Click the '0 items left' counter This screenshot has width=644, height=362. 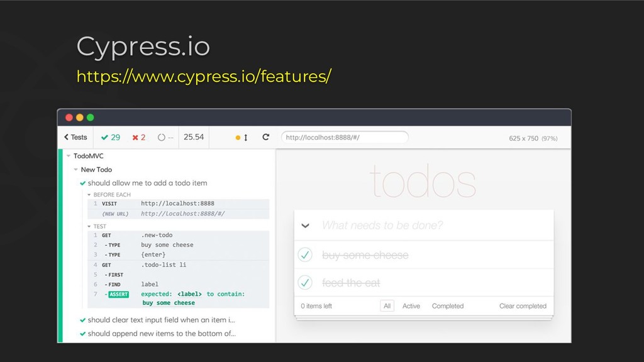point(316,306)
